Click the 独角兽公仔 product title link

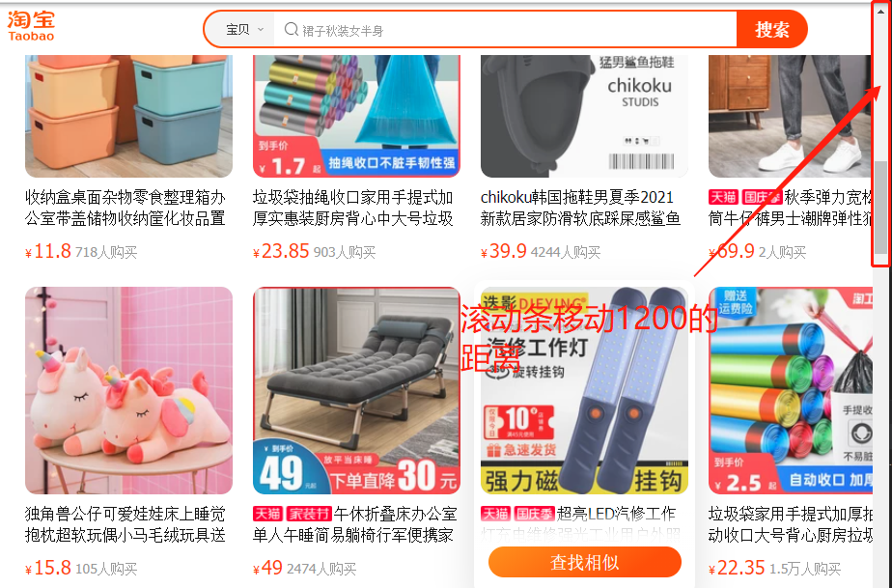coord(125,524)
